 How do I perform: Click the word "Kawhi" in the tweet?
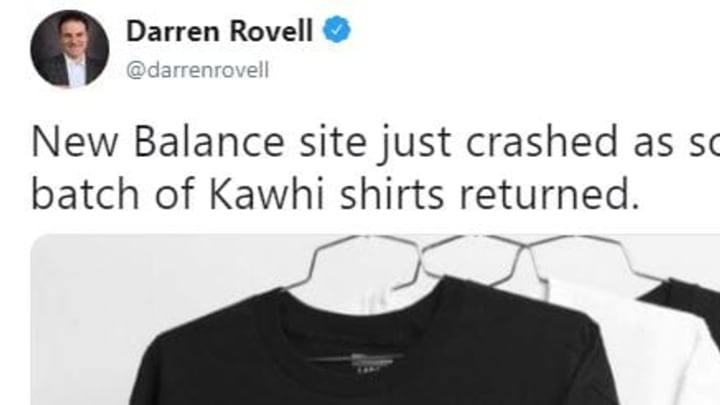(267, 194)
